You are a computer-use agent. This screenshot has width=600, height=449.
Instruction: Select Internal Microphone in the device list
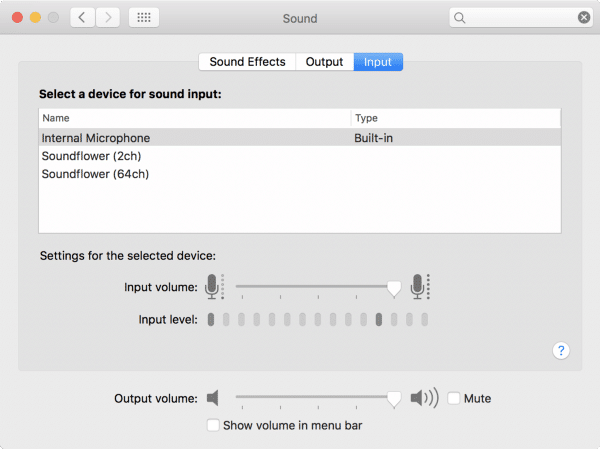point(300,138)
